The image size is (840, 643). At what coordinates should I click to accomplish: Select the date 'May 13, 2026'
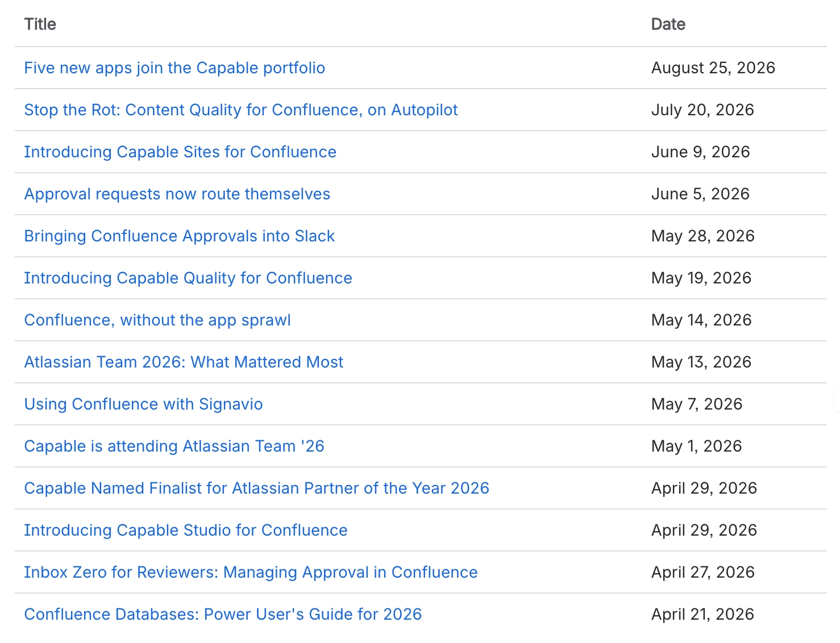(x=701, y=362)
